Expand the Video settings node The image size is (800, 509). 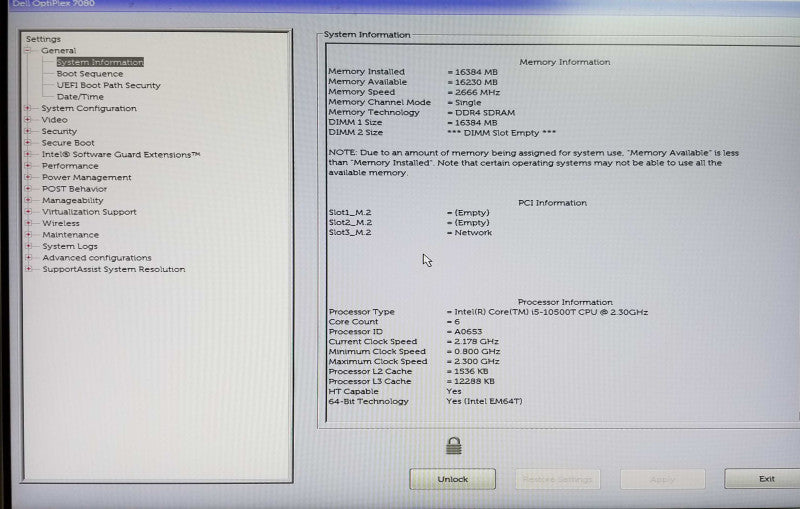click(28, 119)
